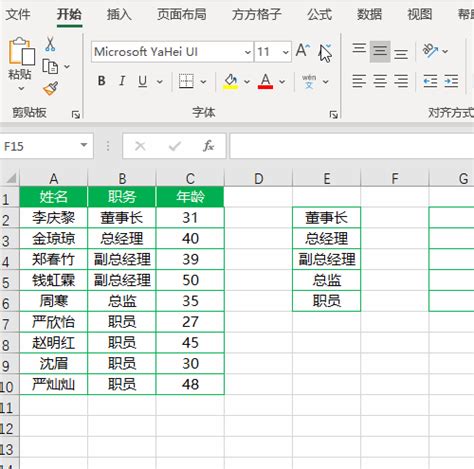This screenshot has width=474, height=469.
Task: Open the 字体 group dialog launcher
Action: pyautogui.click(x=333, y=115)
